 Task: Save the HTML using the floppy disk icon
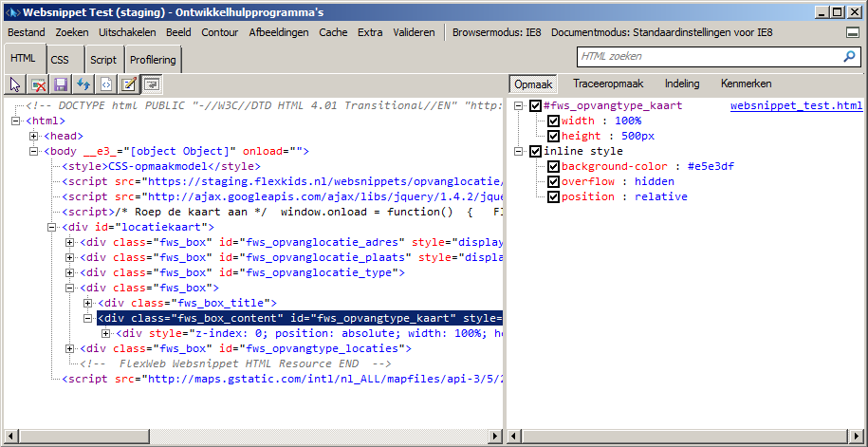click(x=61, y=84)
